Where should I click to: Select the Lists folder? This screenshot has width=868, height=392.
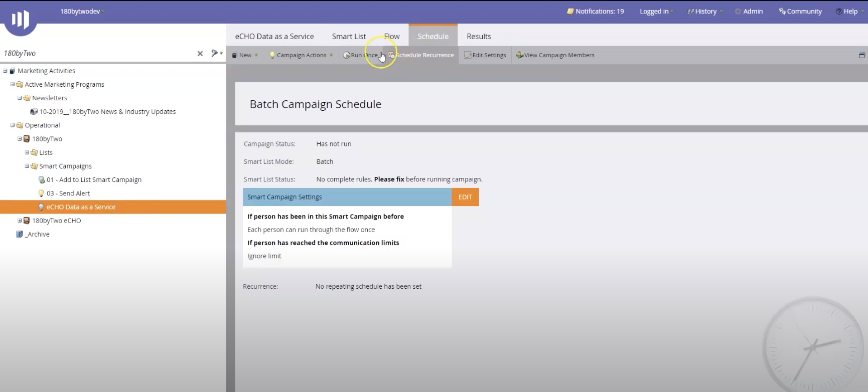coord(46,152)
